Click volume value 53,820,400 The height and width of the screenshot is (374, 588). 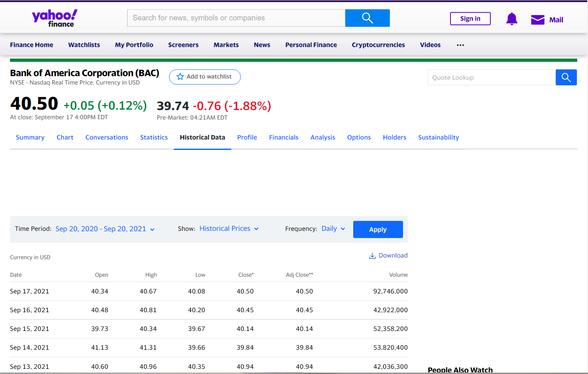(390, 348)
